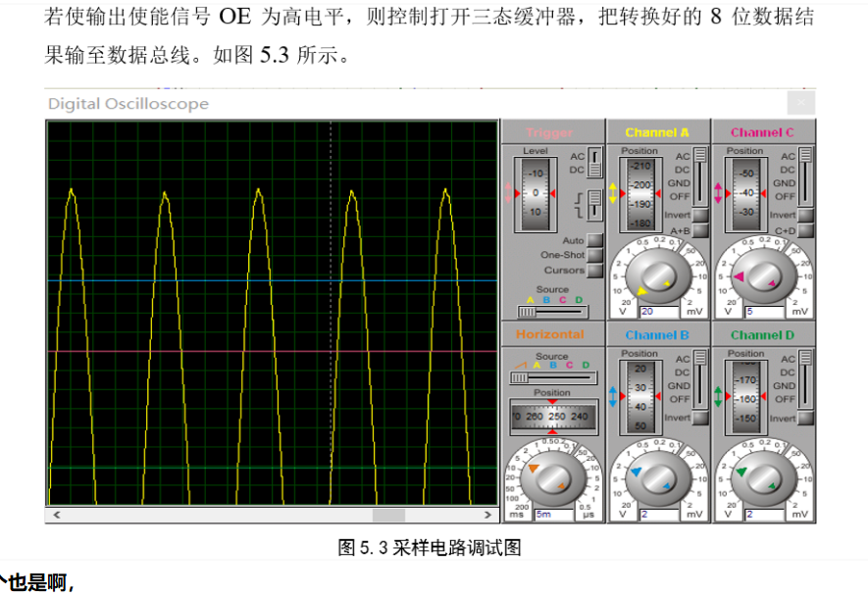
Task: Click the Channel D volts/div knob
Action: click(763, 478)
